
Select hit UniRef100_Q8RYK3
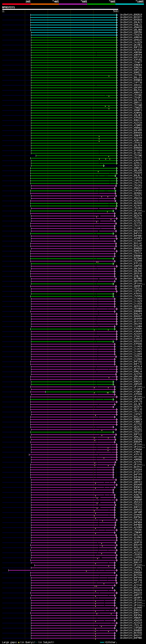point(131,482)
